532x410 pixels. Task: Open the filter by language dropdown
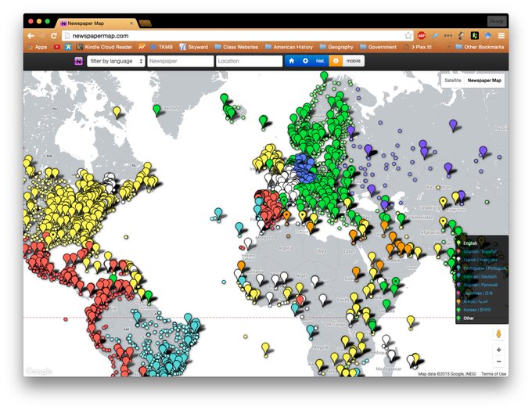click(116, 60)
